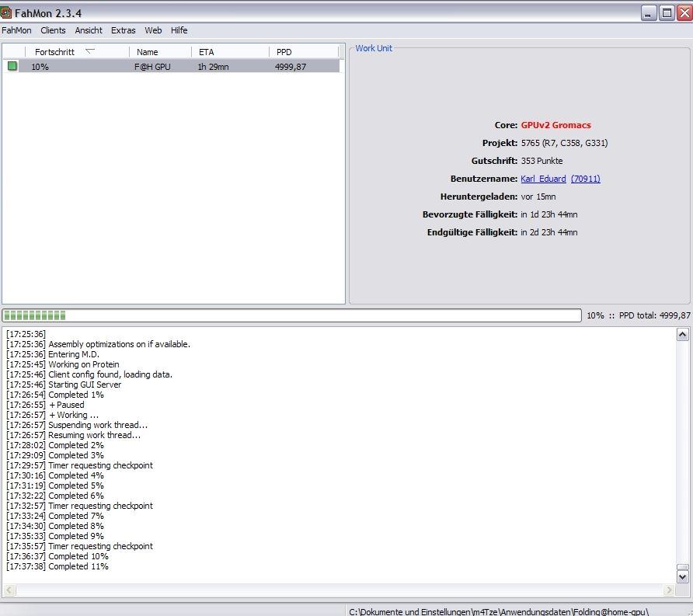The image size is (693, 616).
Task: Open the Clients menu
Action: coord(53,30)
